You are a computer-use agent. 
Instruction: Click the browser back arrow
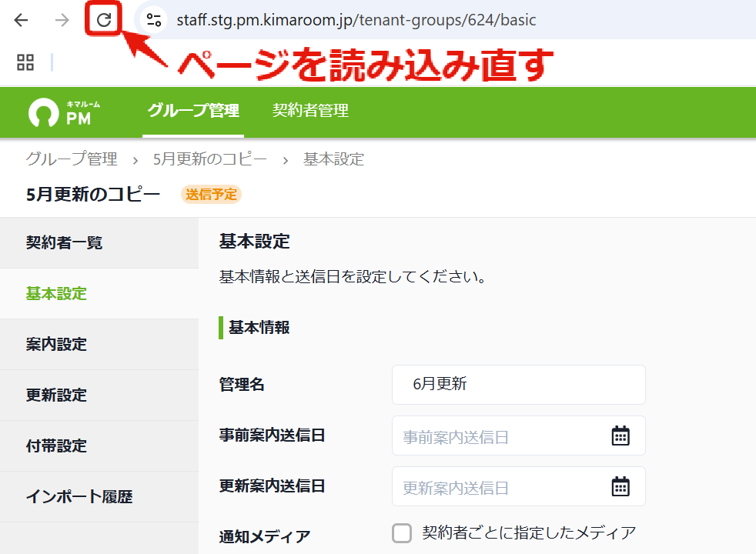click(x=22, y=20)
